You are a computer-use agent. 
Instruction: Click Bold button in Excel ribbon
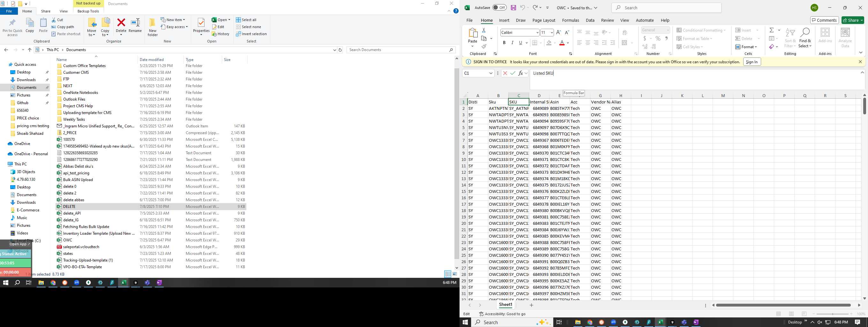pyautogui.click(x=504, y=43)
